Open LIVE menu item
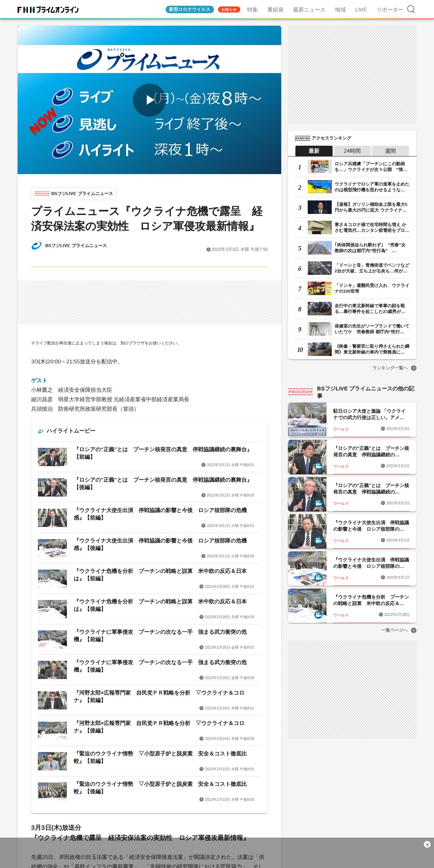Screen dimensions: 434x868 click(x=361, y=10)
